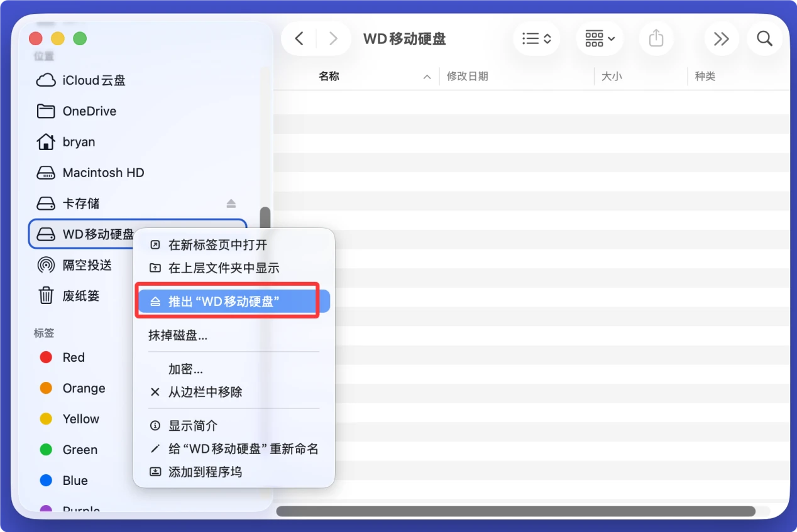
Task: Choose 给“WD移动硬盘”重新命名
Action: 234,449
